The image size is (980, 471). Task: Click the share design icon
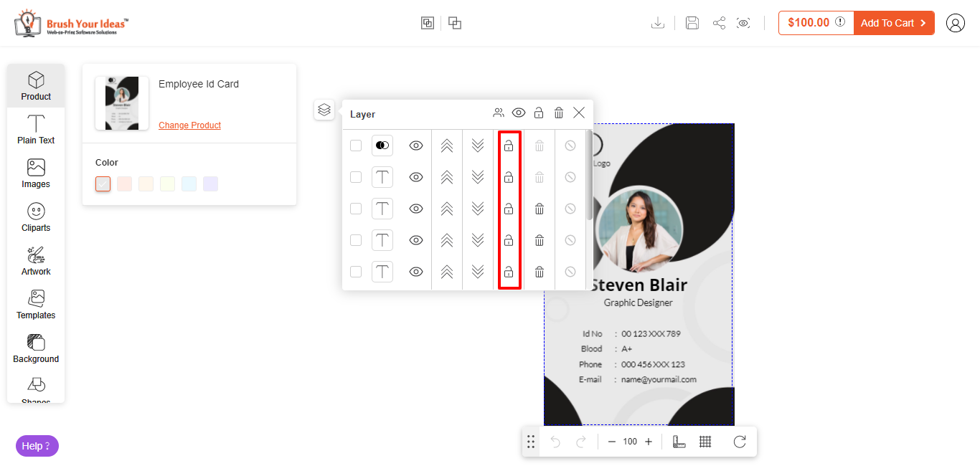pyautogui.click(x=719, y=23)
